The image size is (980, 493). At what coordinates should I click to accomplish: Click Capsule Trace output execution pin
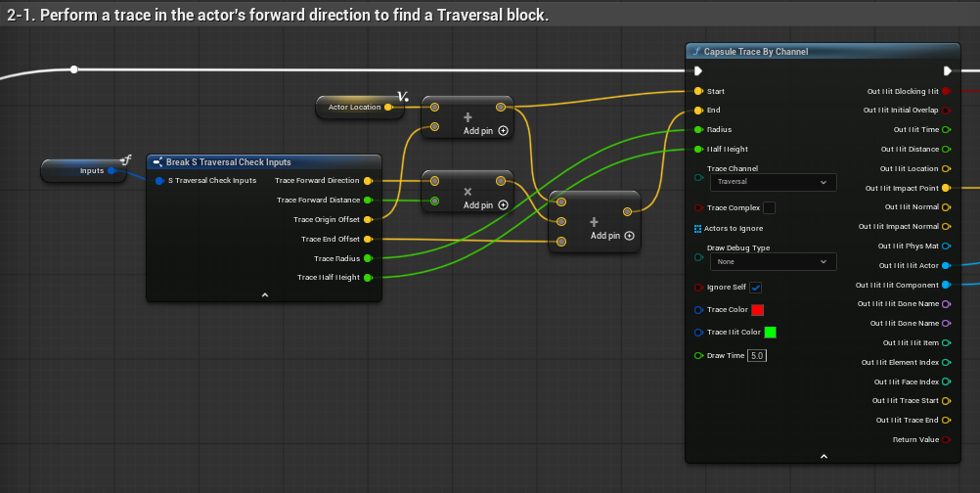948,70
